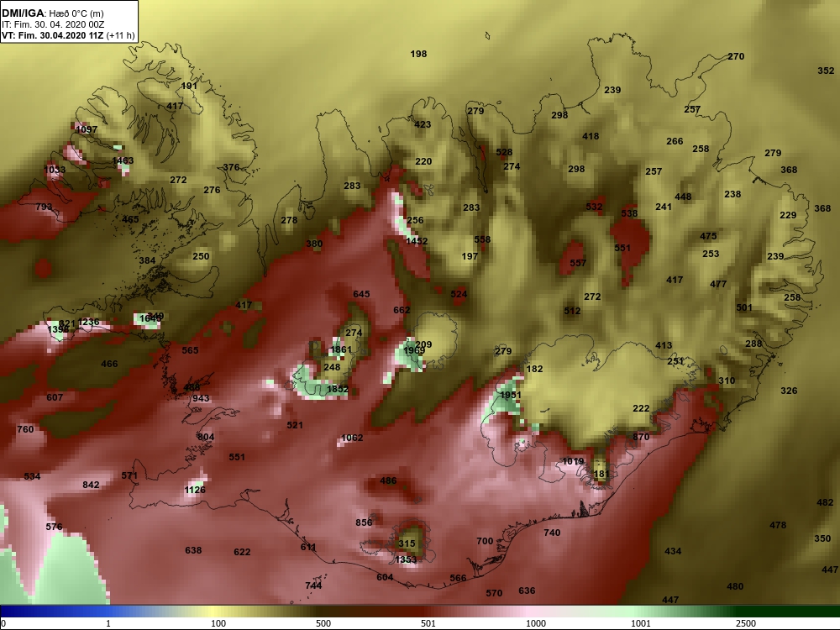Click the 2500 label on the color scale
This screenshot has width=840, height=630.
pos(746,623)
